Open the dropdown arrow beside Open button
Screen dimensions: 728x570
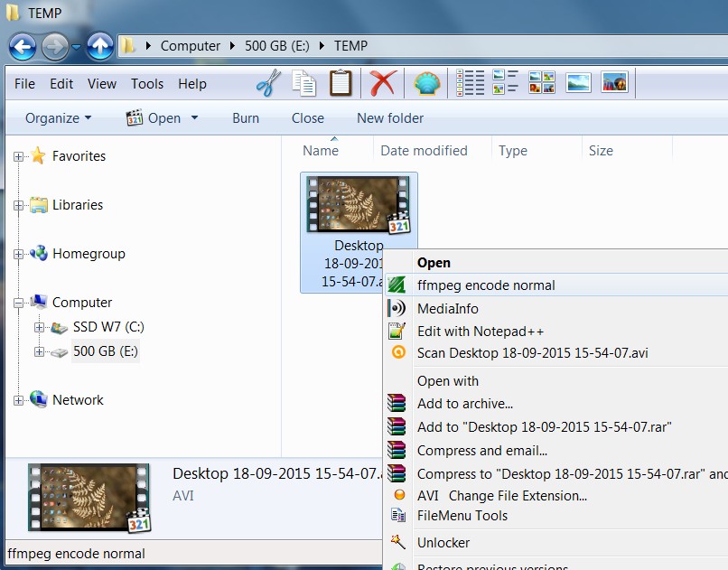pyautogui.click(x=194, y=118)
